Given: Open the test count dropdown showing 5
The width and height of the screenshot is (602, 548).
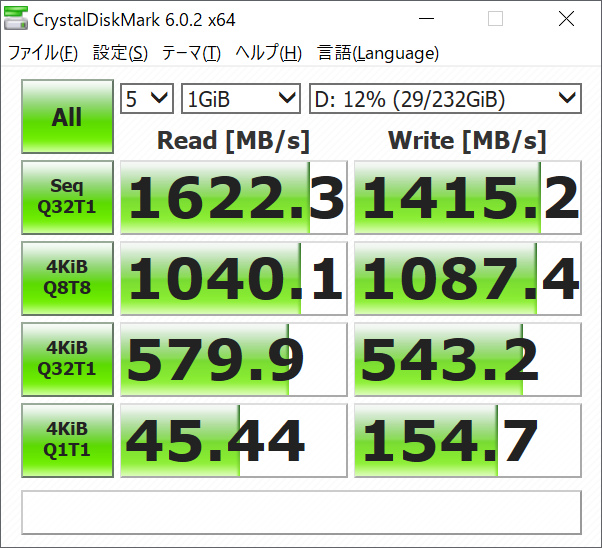Looking at the screenshot, I should [147, 99].
